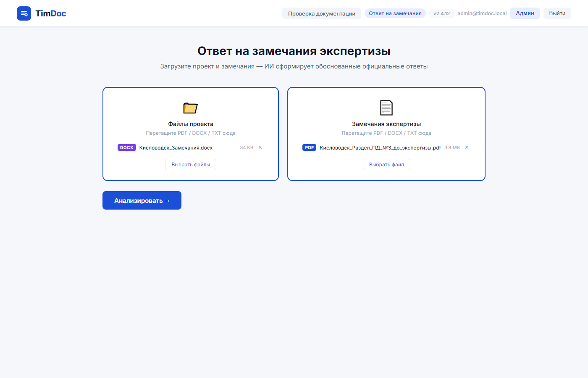Click the PDF file type badge
Image resolution: width=588 pixels, height=378 pixels.
tap(309, 147)
